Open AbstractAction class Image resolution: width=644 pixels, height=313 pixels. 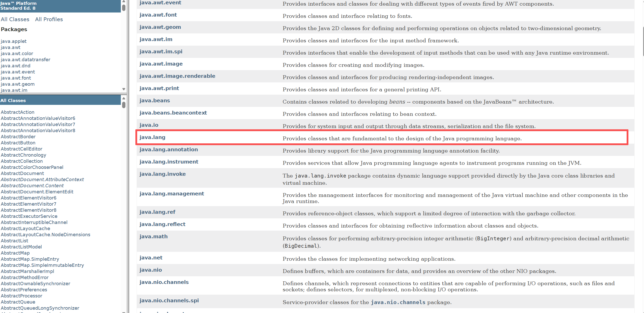(x=17, y=112)
